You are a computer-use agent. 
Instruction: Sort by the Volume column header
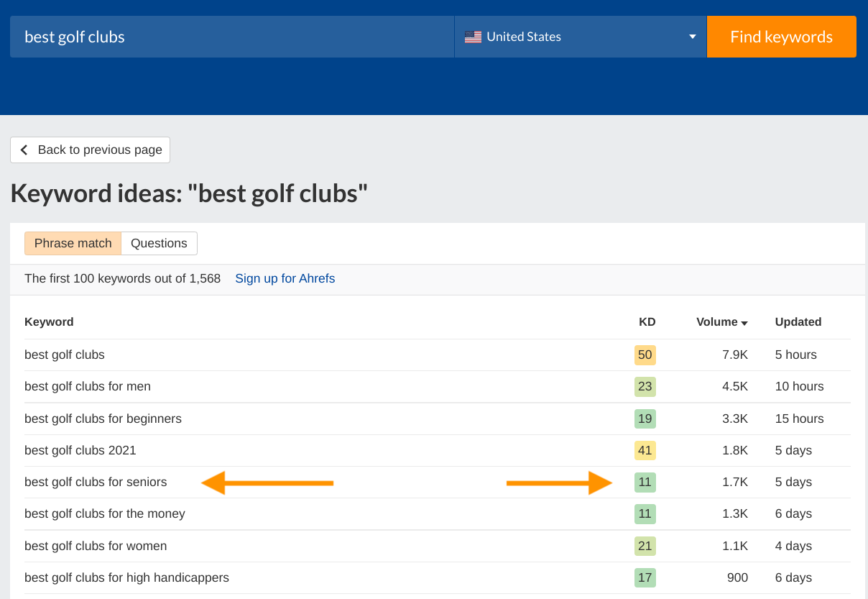[722, 322]
